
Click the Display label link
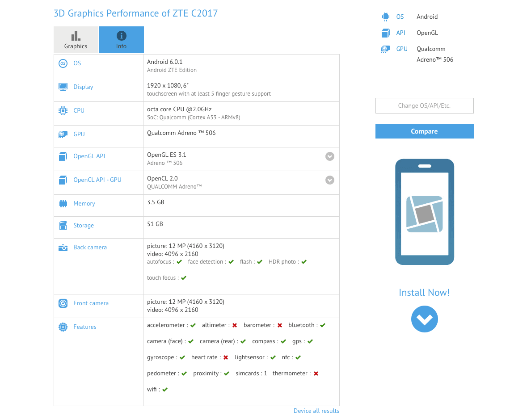(x=83, y=87)
